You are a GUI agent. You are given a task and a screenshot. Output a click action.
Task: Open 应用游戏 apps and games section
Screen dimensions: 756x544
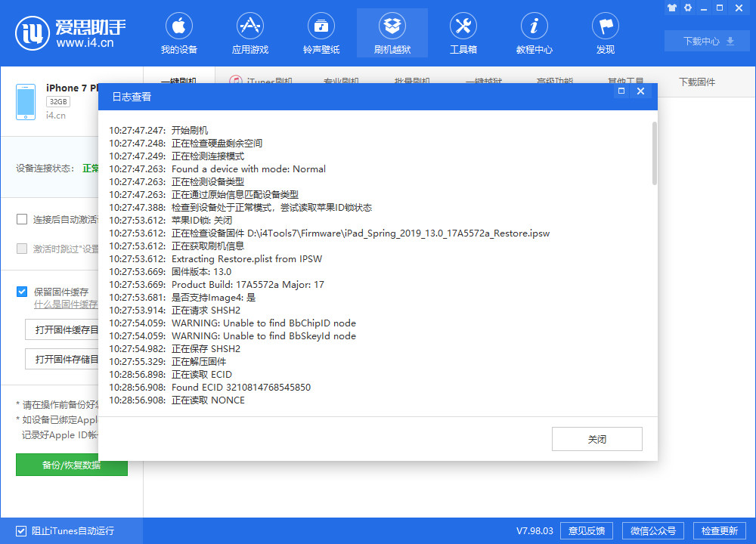(249, 33)
